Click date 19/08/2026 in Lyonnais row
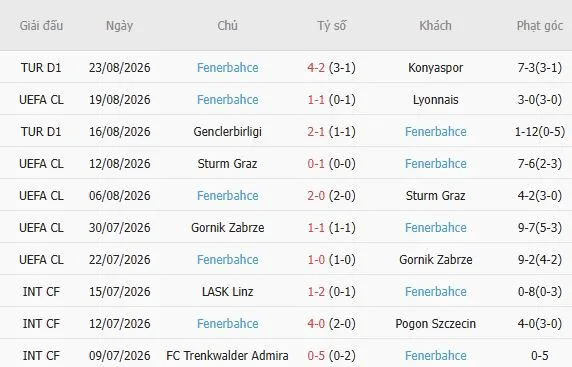The width and height of the screenshot is (572, 367). coord(120,100)
